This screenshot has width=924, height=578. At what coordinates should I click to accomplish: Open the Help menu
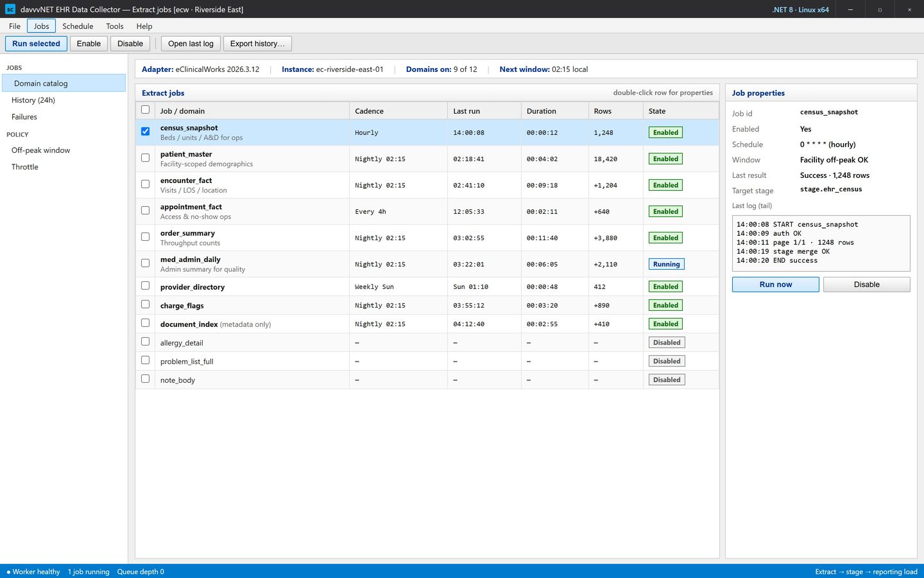(144, 26)
